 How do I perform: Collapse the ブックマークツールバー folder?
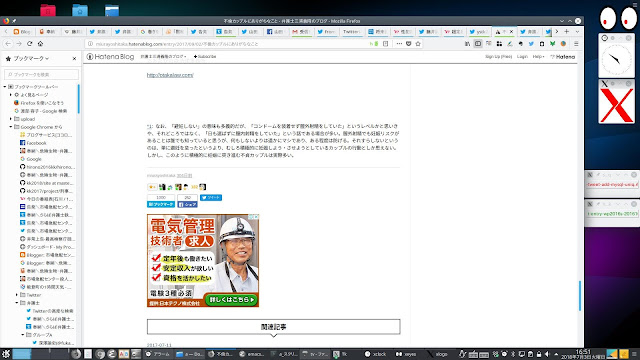click(x=5, y=87)
